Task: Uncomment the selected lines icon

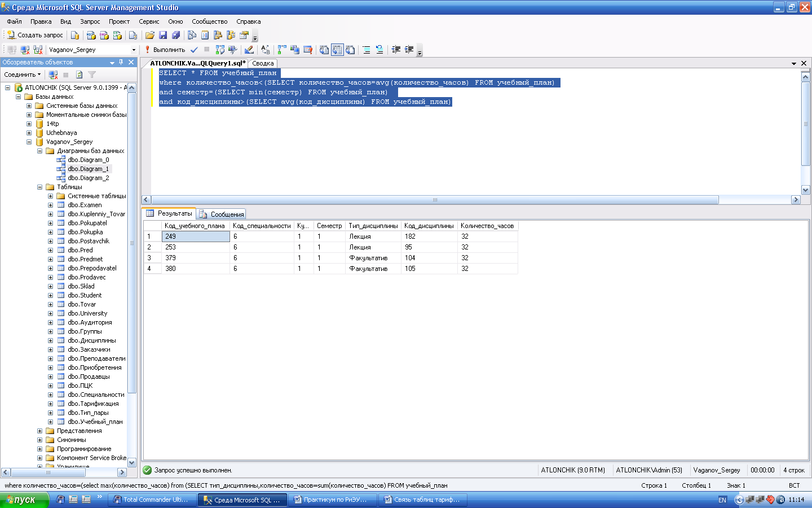Action: [379, 50]
